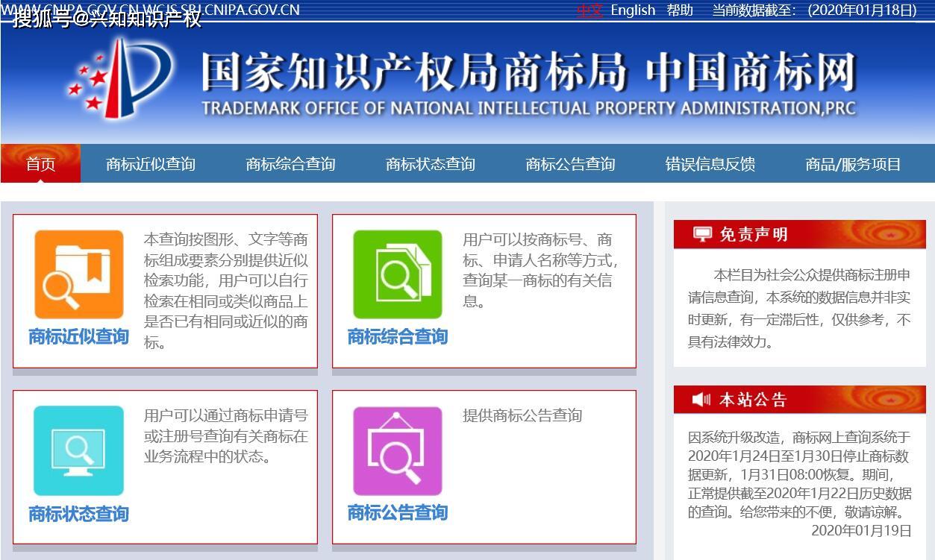Viewport: 935px width, 560px height.
Task: Click the cyan 商标状态查询 monitor icon
Action: pyautogui.click(x=79, y=450)
